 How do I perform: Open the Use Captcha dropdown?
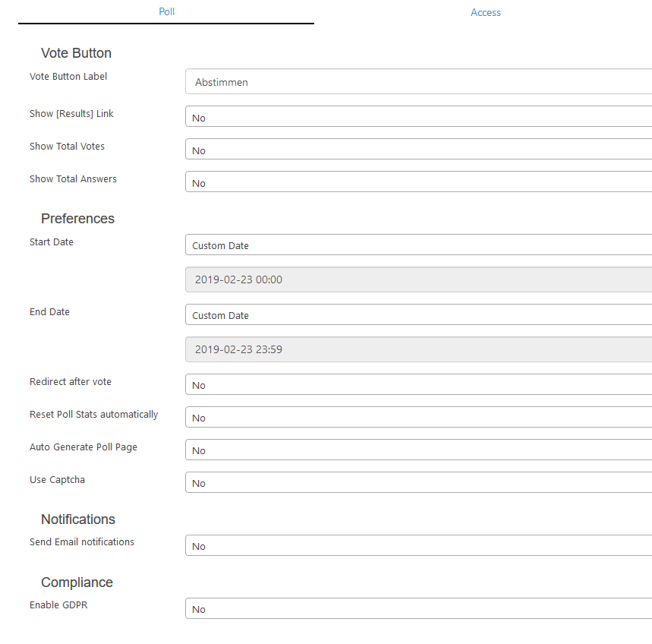pos(418,482)
